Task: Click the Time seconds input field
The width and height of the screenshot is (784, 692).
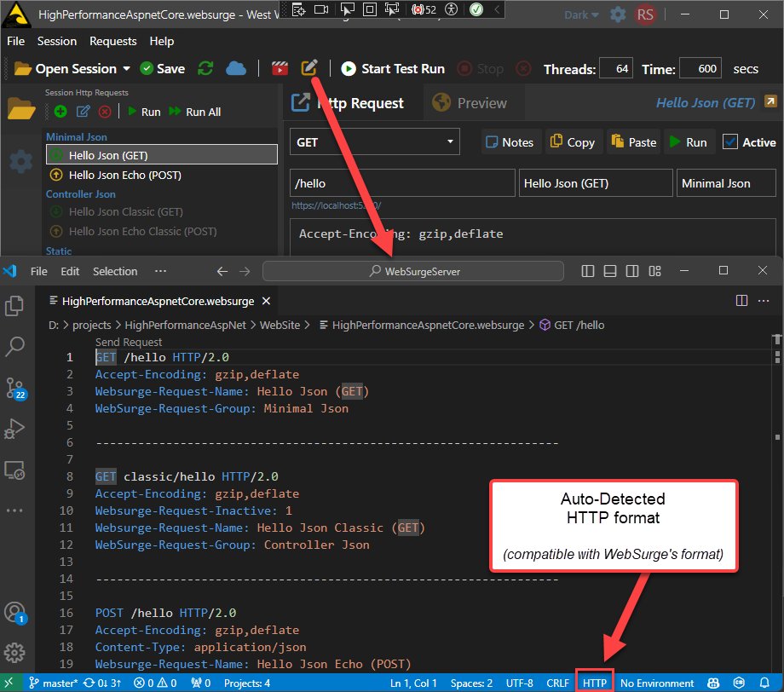Action: tap(700, 68)
